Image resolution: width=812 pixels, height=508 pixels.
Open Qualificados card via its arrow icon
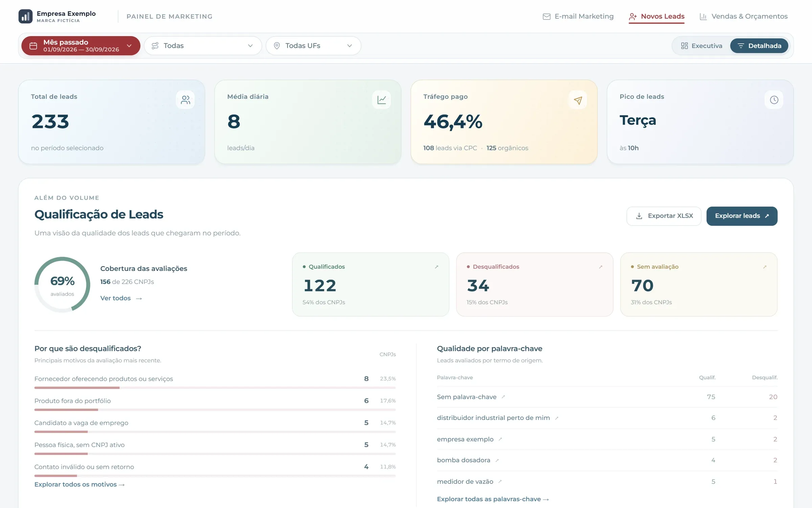pos(436,267)
